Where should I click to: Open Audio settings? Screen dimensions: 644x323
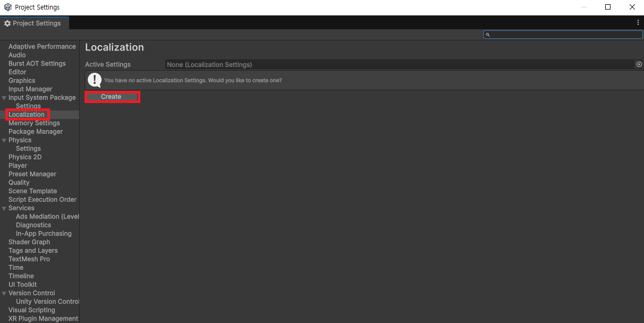click(x=17, y=55)
